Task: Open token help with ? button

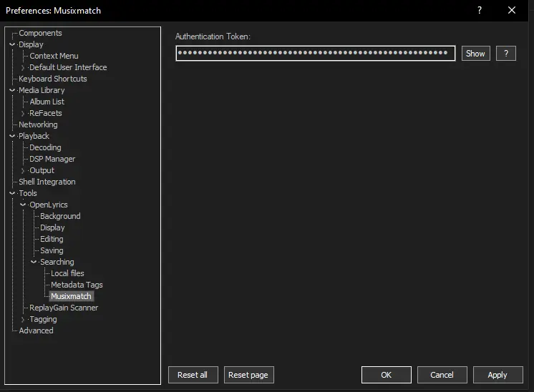Action: click(x=506, y=54)
